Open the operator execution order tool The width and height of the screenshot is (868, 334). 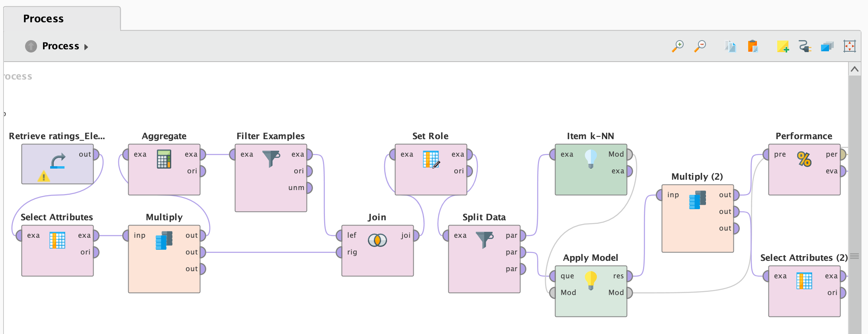[x=827, y=47]
